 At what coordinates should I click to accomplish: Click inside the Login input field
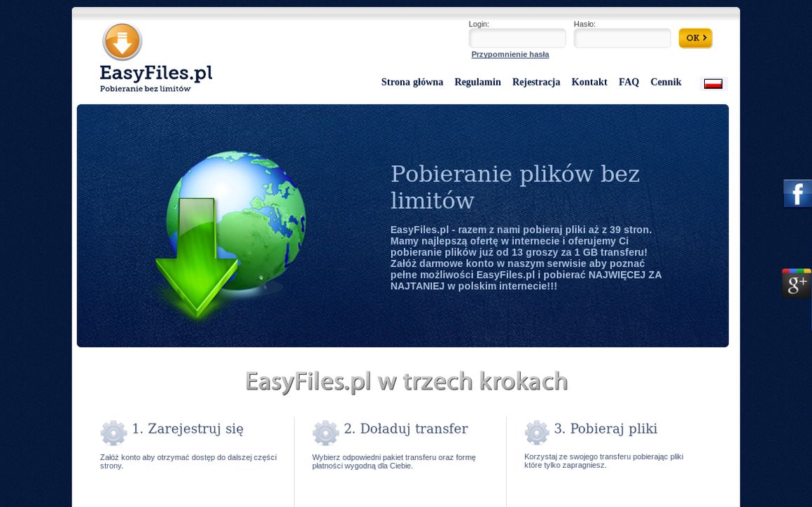[x=517, y=38]
